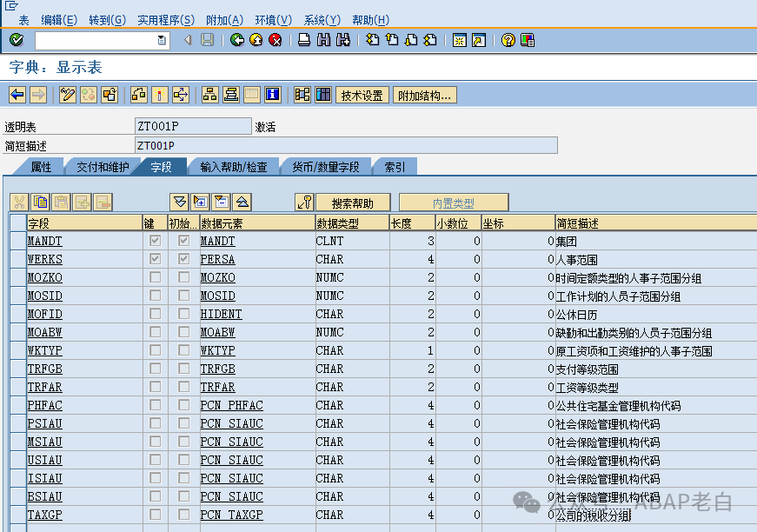Toggle initial checkbox for PHFAC row
Screen dimensions: 757x532
pos(184,404)
